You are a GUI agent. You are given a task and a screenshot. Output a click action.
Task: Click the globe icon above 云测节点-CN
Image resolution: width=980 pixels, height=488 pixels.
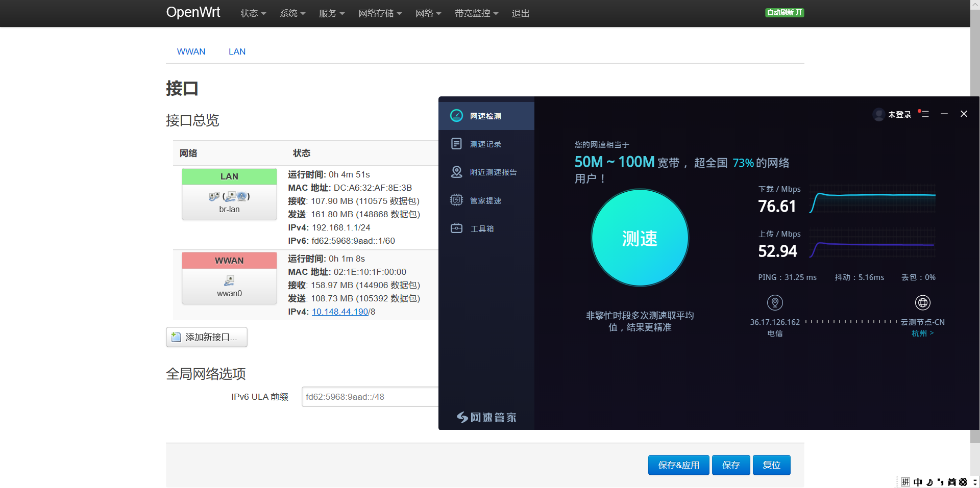pyautogui.click(x=922, y=303)
